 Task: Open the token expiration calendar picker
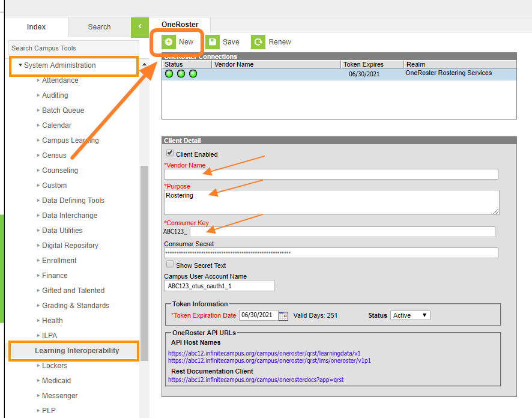[x=283, y=315]
